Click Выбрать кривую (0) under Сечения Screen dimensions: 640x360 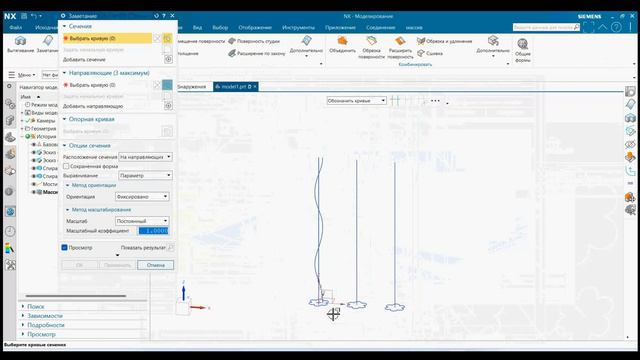click(107, 38)
